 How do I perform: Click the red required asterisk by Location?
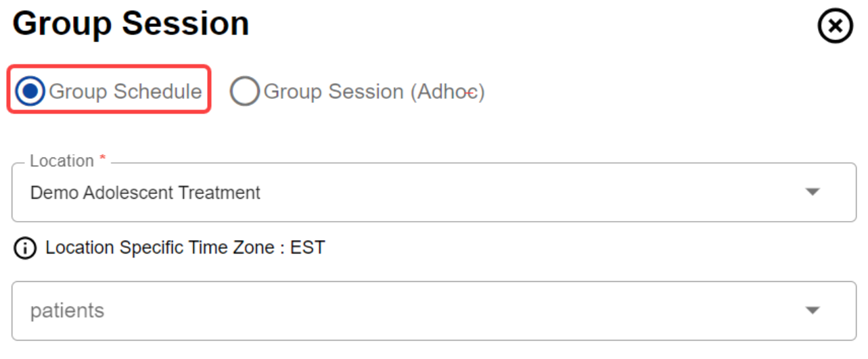[x=103, y=159]
